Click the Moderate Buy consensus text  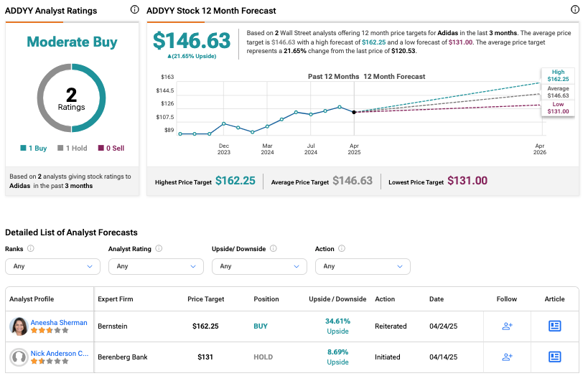click(72, 42)
